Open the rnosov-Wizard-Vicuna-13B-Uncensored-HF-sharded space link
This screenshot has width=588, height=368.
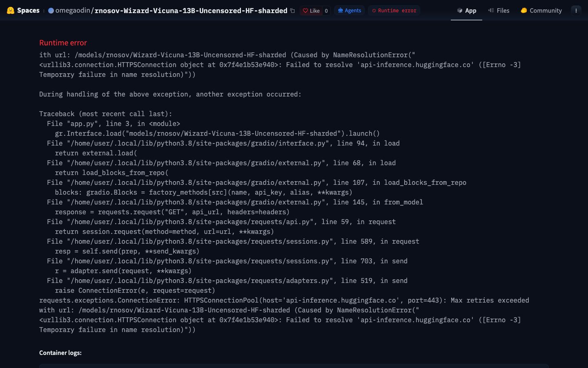tap(191, 11)
